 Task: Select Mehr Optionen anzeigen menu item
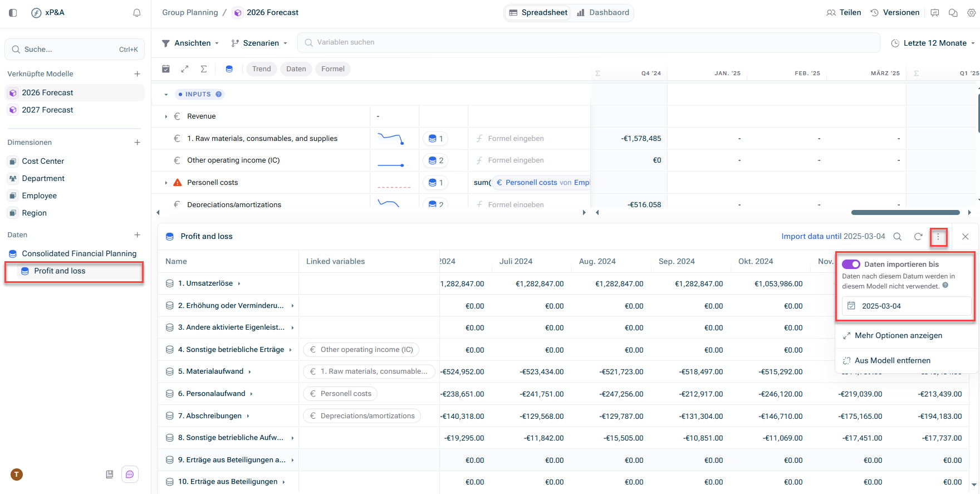(906, 336)
